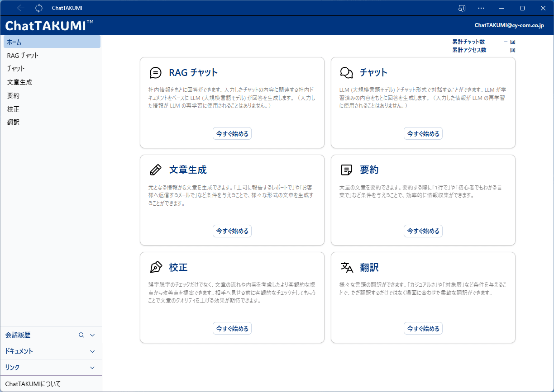Click 今すぐ始める under 要約 card
This screenshot has width=554, height=392.
423,231
